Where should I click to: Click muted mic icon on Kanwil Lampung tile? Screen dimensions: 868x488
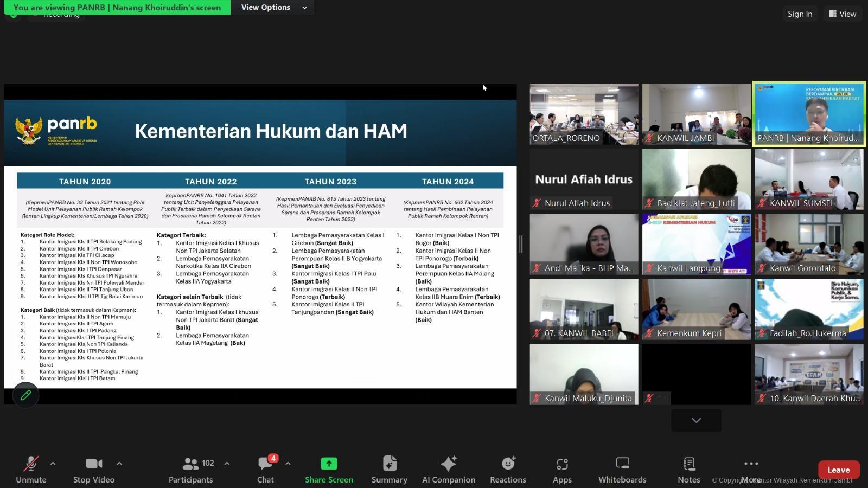(x=649, y=268)
